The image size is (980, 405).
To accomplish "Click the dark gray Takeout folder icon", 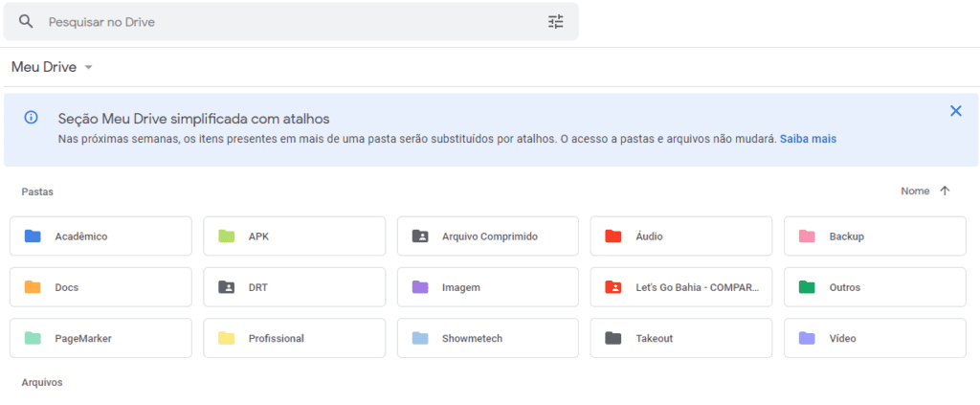I will point(613,338).
